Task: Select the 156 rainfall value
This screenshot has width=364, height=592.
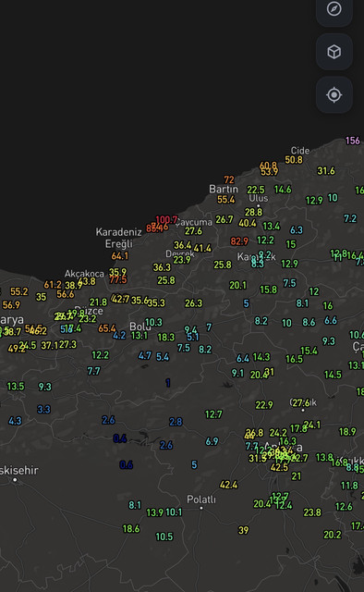Action: 353,141
